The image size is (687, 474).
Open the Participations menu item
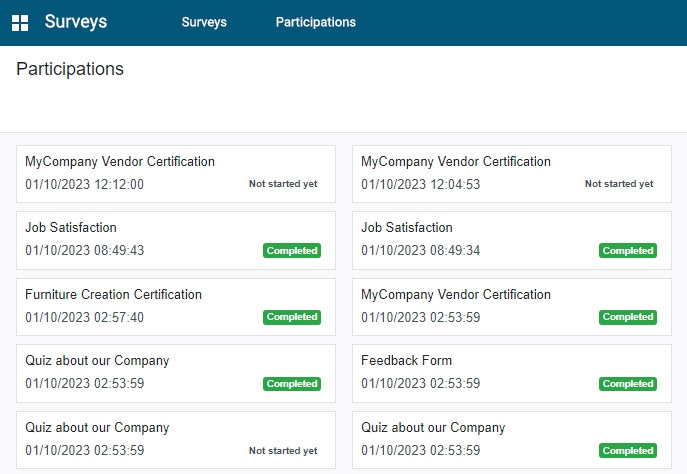coord(315,22)
